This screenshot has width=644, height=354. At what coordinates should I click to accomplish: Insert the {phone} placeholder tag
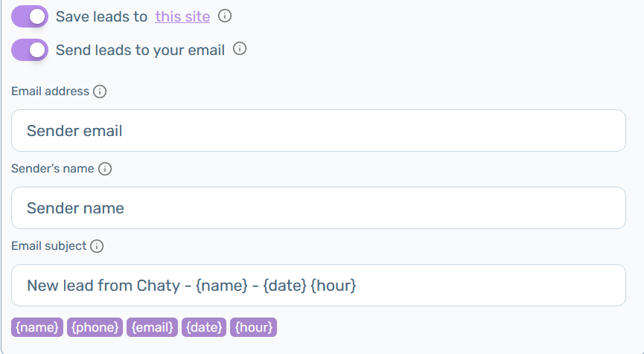pos(95,327)
